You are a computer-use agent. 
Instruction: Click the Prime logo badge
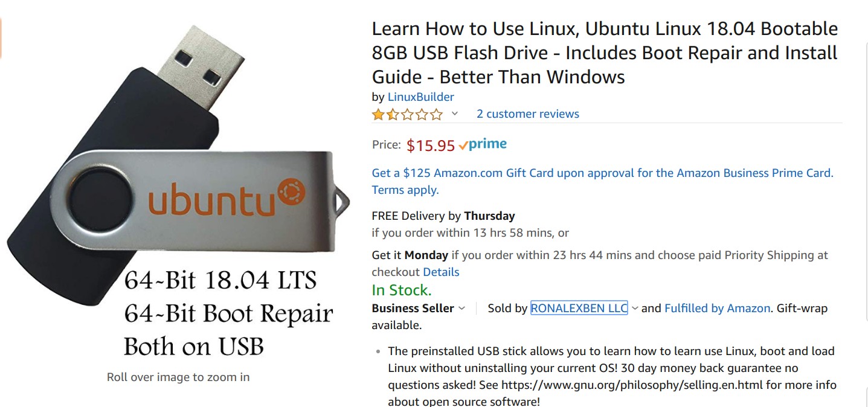point(483,145)
